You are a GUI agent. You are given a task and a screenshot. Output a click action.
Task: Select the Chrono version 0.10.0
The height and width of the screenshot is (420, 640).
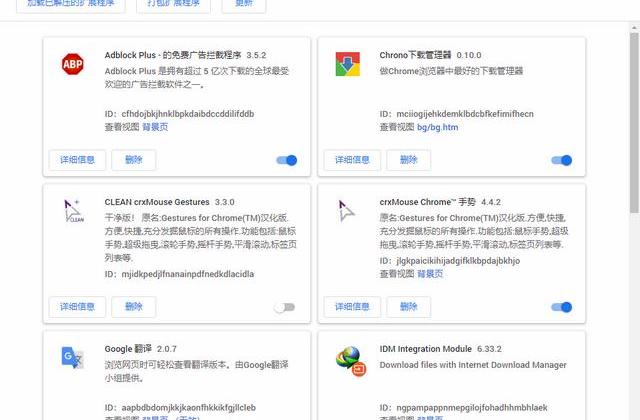[x=469, y=55]
